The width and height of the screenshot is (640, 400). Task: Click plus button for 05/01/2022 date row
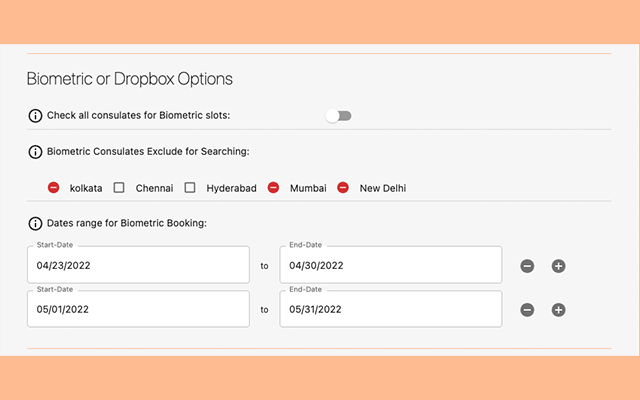point(559,310)
